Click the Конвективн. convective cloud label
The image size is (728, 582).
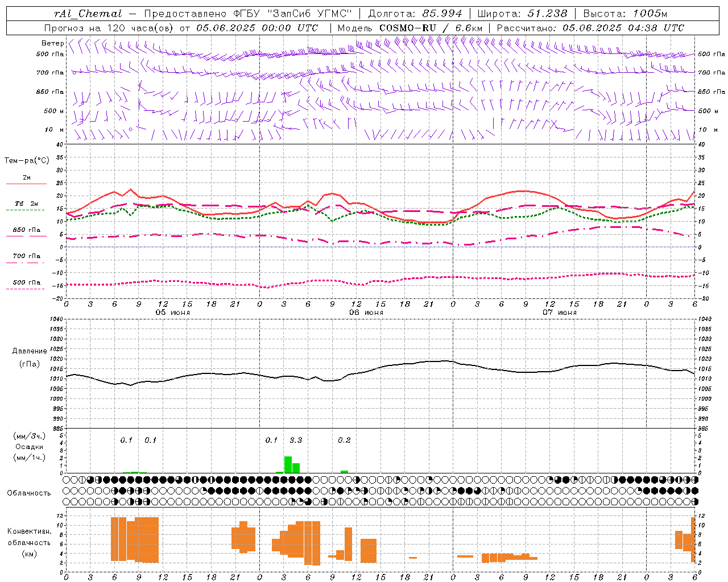pos(30,531)
